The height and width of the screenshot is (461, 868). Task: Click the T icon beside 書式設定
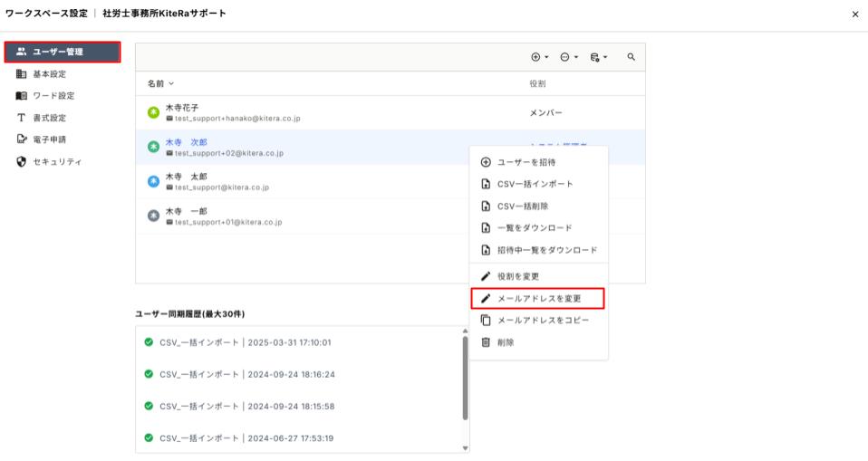[x=21, y=118]
